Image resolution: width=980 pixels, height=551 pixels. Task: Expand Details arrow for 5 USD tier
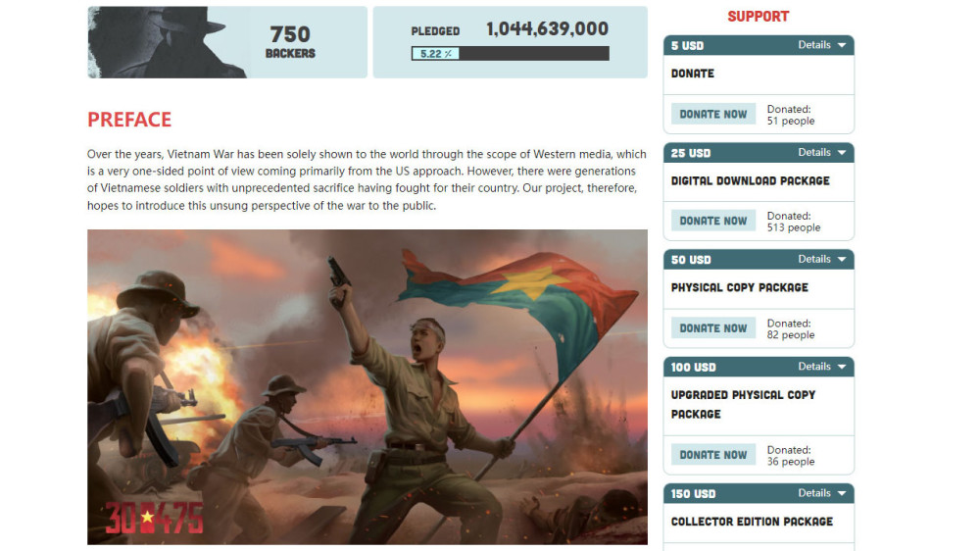pos(841,45)
